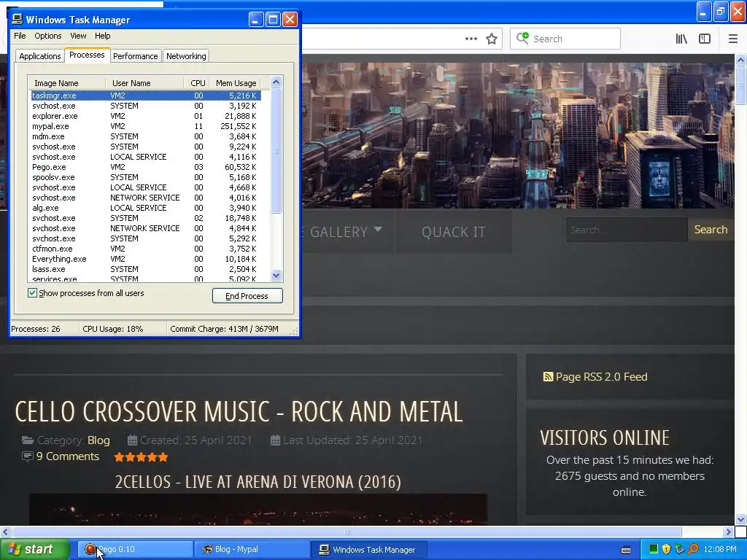Expand the Gallery menu dropdown arrow
Image resolution: width=747 pixels, height=560 pixels.
click(378, 230)
